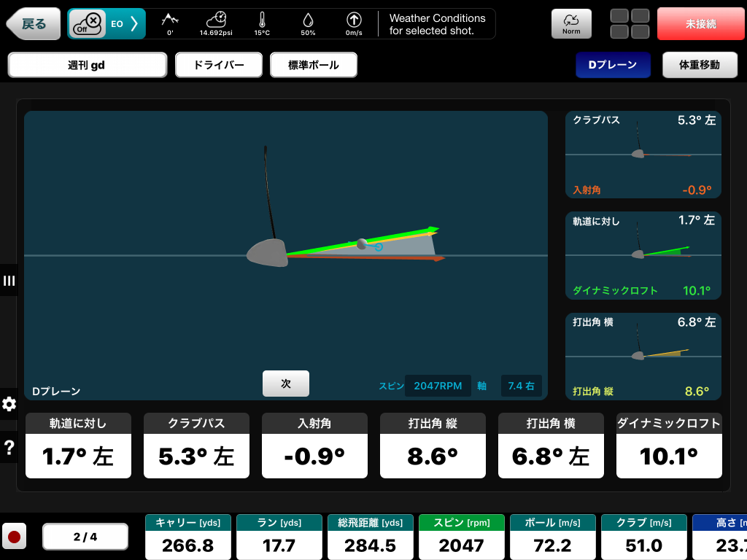Open the settings gear icon
747x560 pixels.
tap(9, 404)
